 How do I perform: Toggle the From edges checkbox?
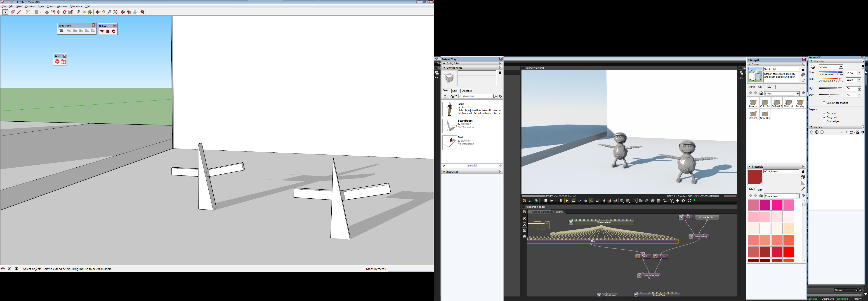click(x=824, y=121)
